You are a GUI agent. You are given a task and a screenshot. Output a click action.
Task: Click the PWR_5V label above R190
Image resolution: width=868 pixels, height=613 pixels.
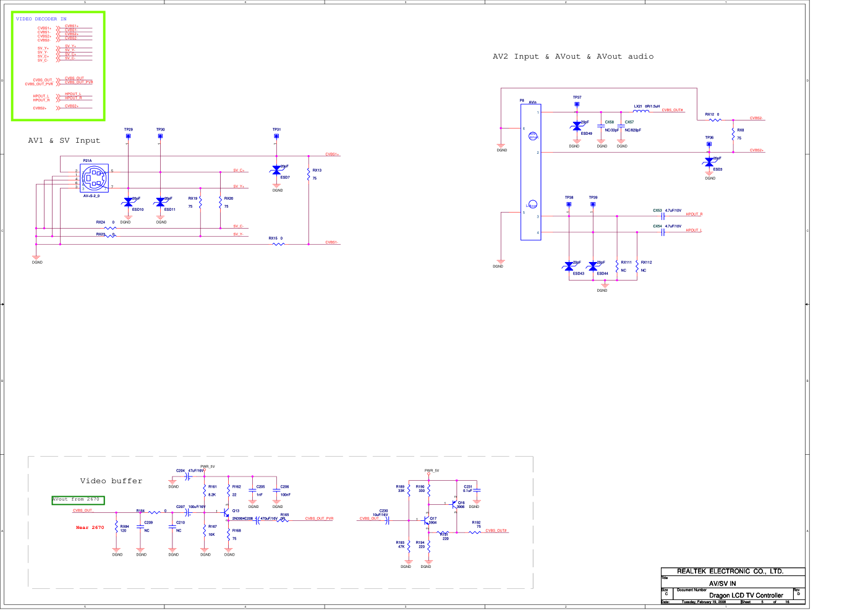point(432,470)
